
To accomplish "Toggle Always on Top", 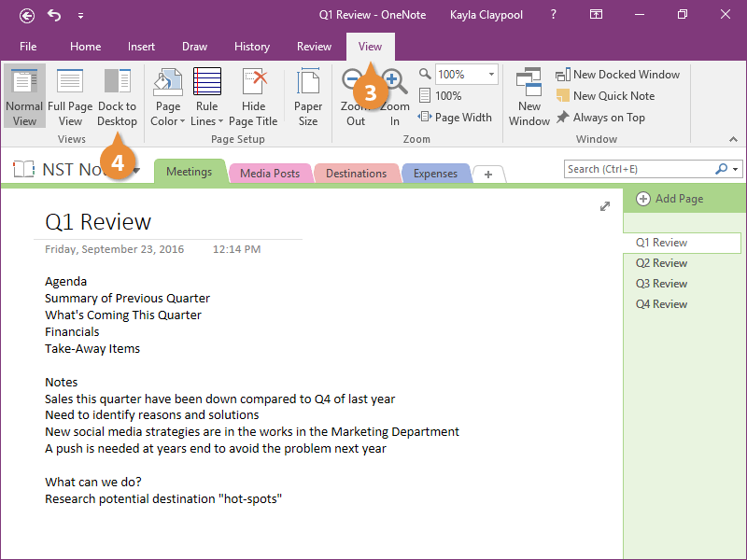I will coord(600,118).
